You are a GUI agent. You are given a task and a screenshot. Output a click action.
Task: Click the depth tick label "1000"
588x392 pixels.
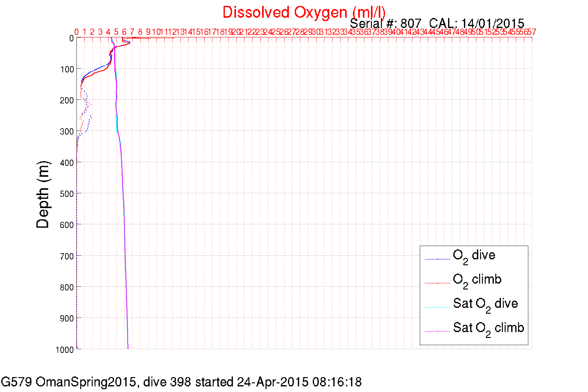65,350
